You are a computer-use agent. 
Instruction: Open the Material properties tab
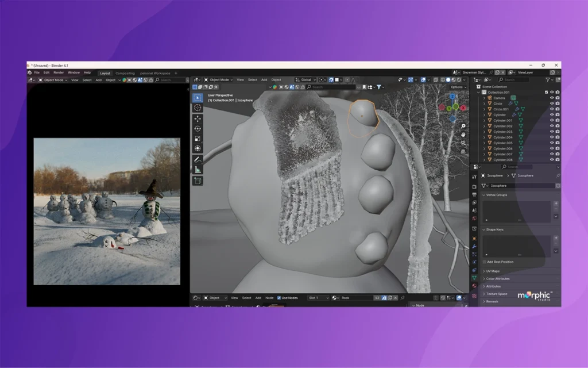click(x=474, y=286)
